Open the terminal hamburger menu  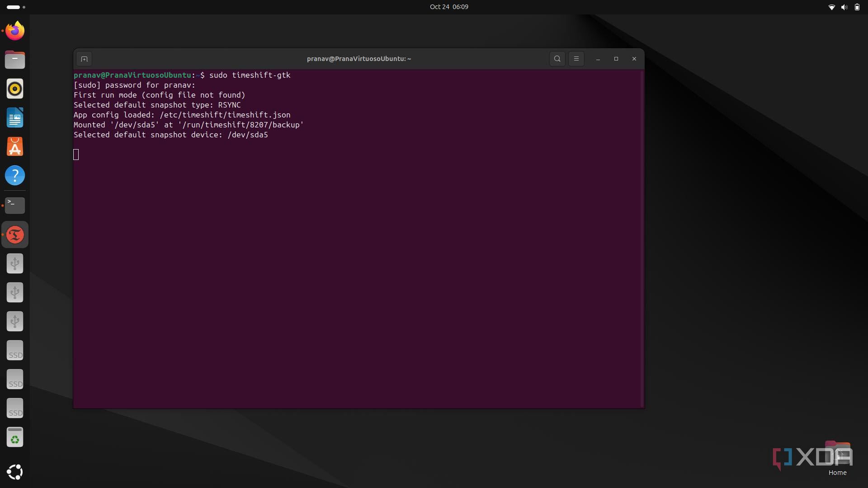point(576,59)
